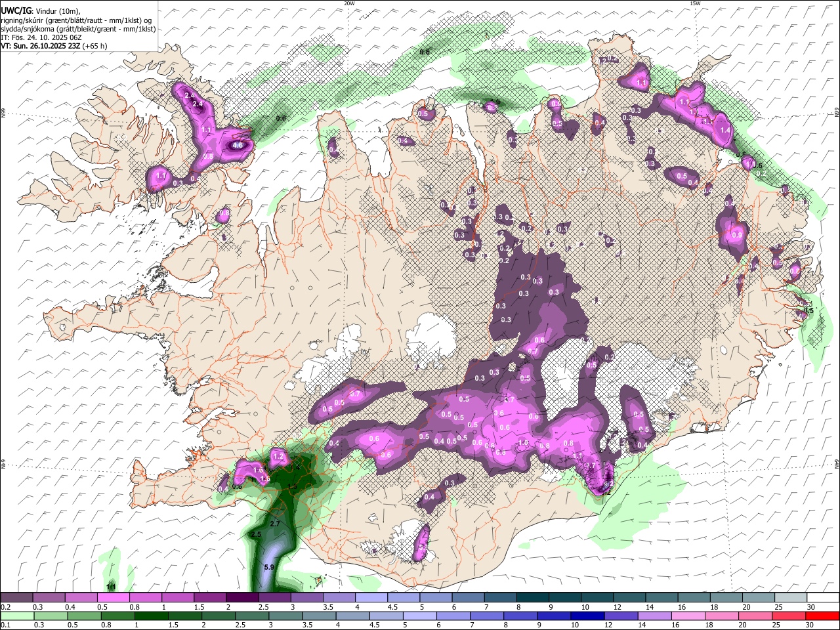Screen dimensions: 840x630
Task: Click the rain legend swatch for 0.1–0.3 mm
Action: click(x=17, y=616)
